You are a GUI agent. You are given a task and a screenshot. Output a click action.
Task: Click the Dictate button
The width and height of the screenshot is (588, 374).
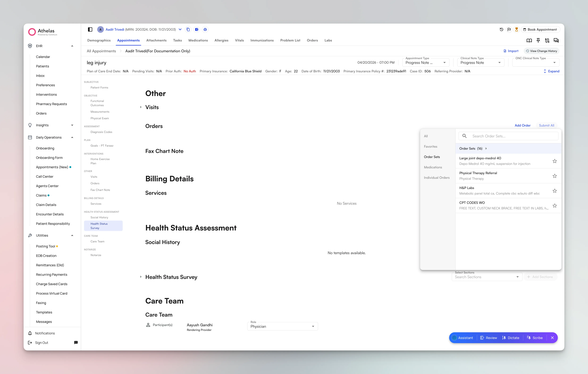click(x=511, y=338)
